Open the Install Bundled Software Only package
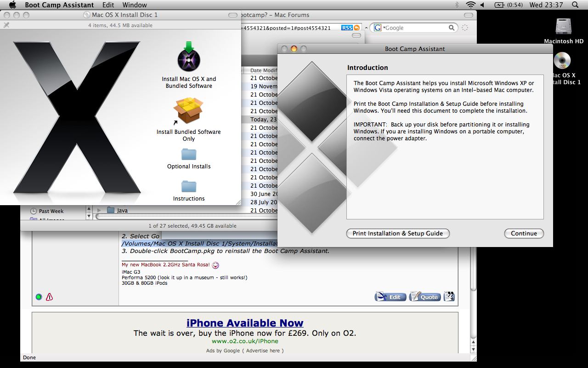588x368 pixels. 188,110
